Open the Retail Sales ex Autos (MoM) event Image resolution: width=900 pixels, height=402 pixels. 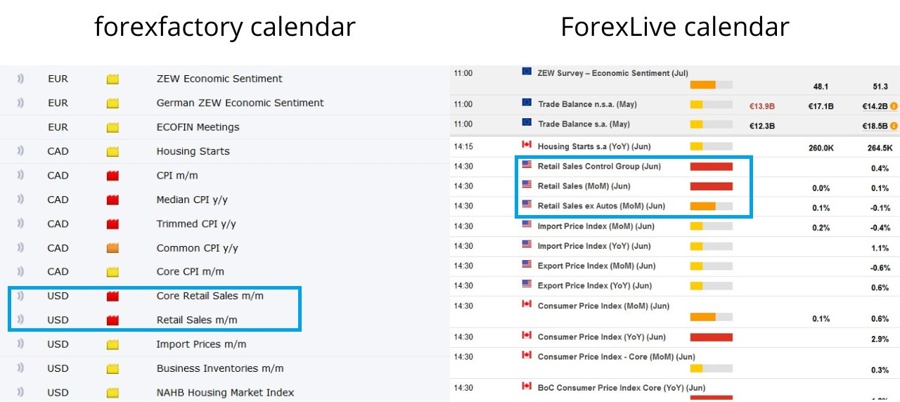601,206
